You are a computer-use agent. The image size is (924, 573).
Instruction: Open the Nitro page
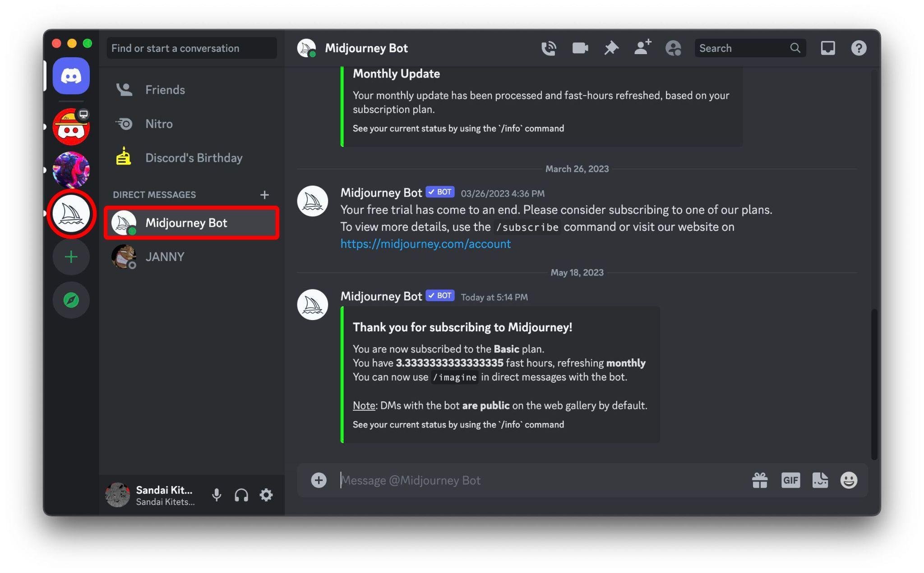[191, 124]
